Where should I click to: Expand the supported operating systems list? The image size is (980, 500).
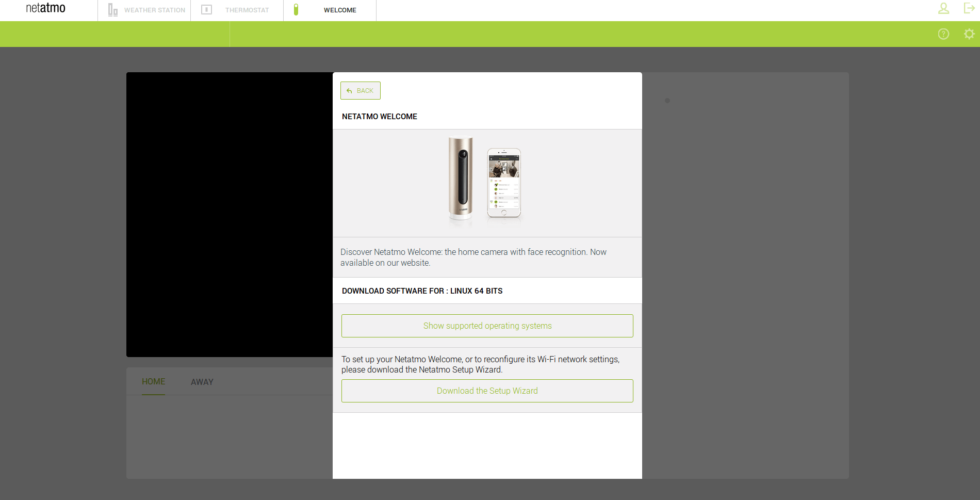pos(487,326)
